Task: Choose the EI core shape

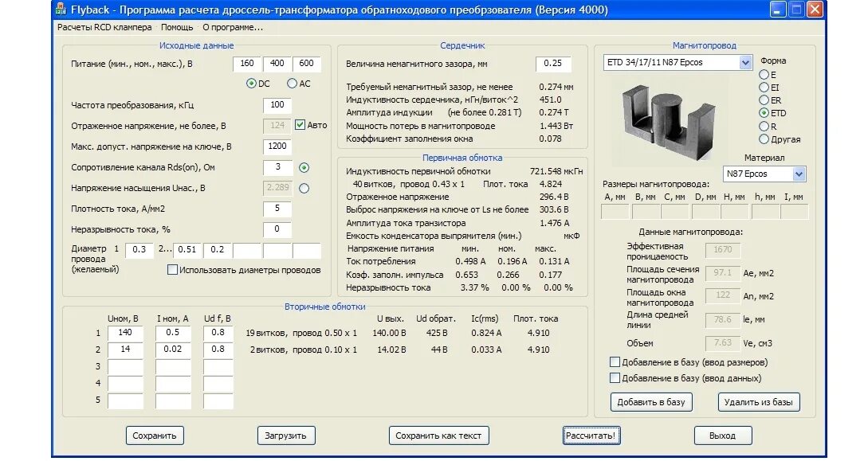Action: pos(764,87)
